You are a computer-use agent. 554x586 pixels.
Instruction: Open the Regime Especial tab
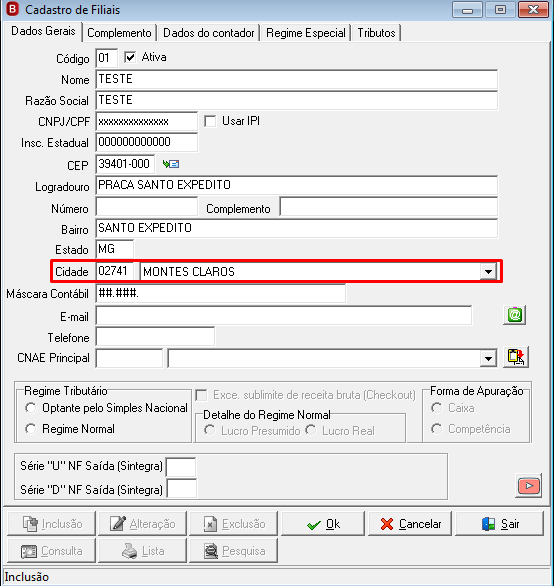[x=305, y=33]
